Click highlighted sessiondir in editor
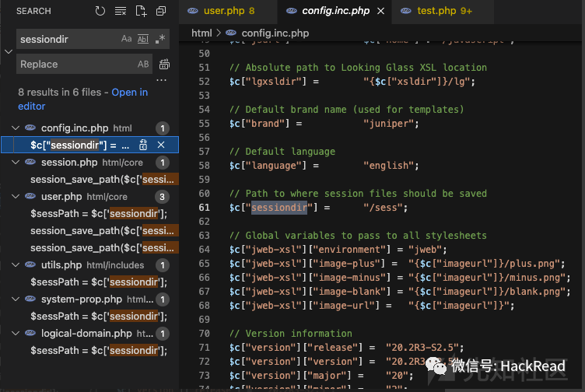Image resolution: width=585 pixels, height=392 pixels. point(279,208)
